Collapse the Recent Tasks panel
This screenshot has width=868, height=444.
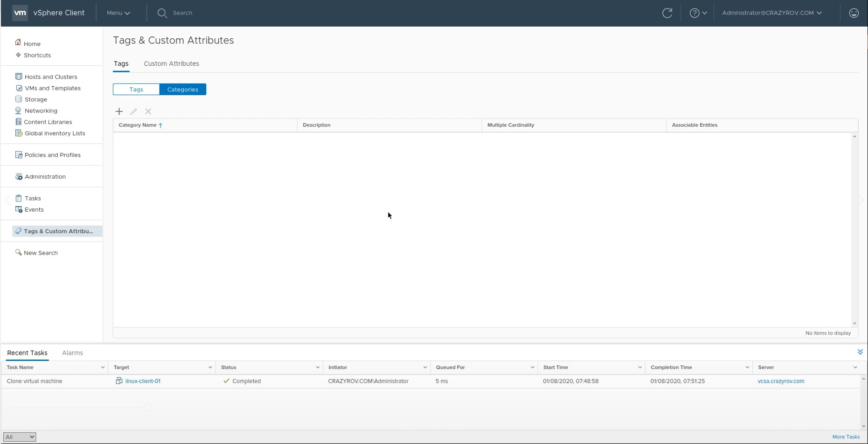860,352
